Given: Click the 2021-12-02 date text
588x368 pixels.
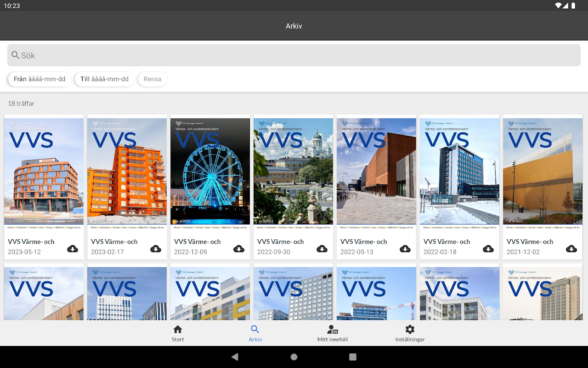Looking at the screenshot, I should (523, 252).
